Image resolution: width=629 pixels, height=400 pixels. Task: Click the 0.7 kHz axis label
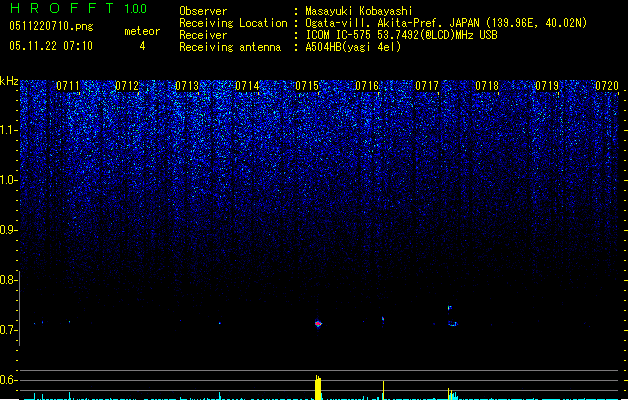[9, 330]
